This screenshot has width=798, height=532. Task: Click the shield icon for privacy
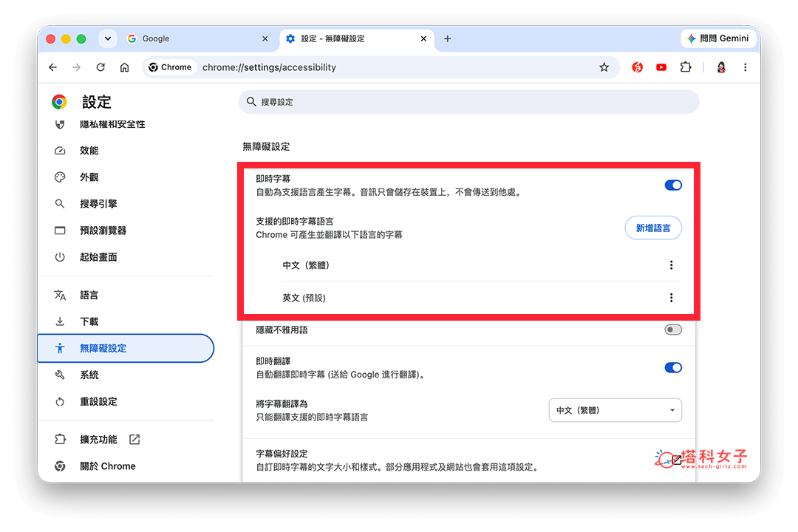tap(60, 124)
